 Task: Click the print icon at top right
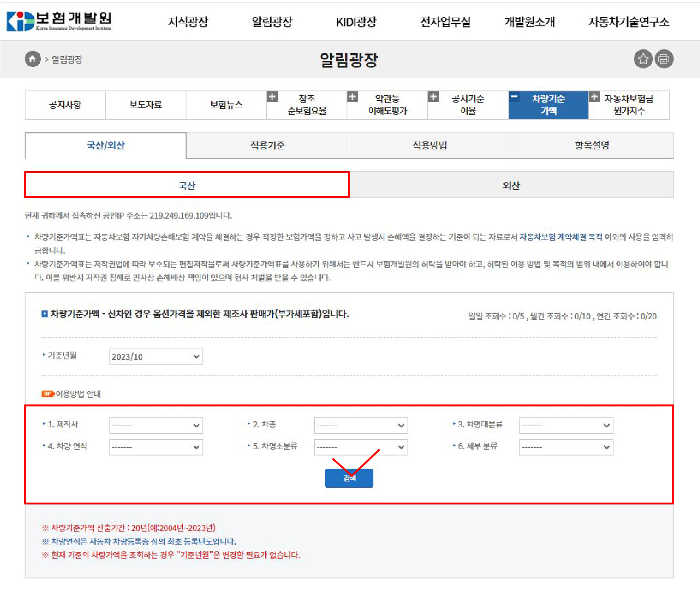pyautogui.click(x=665, y=59)
